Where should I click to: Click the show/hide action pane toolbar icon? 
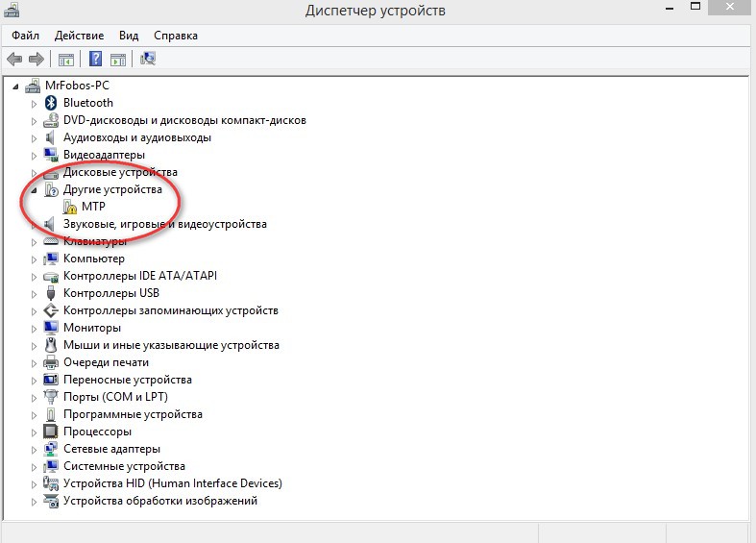tap(118, 60)
